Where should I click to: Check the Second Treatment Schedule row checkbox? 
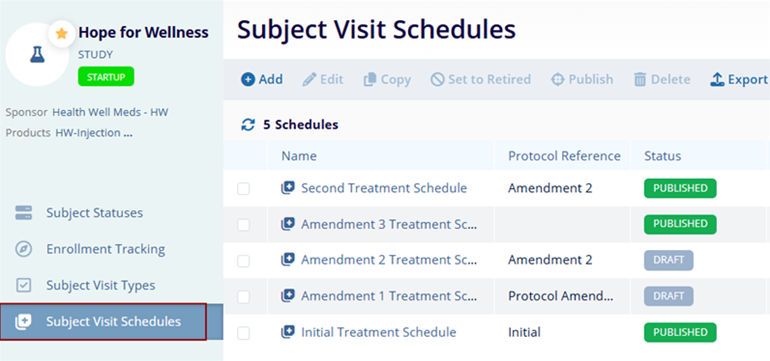coord(244,189)
